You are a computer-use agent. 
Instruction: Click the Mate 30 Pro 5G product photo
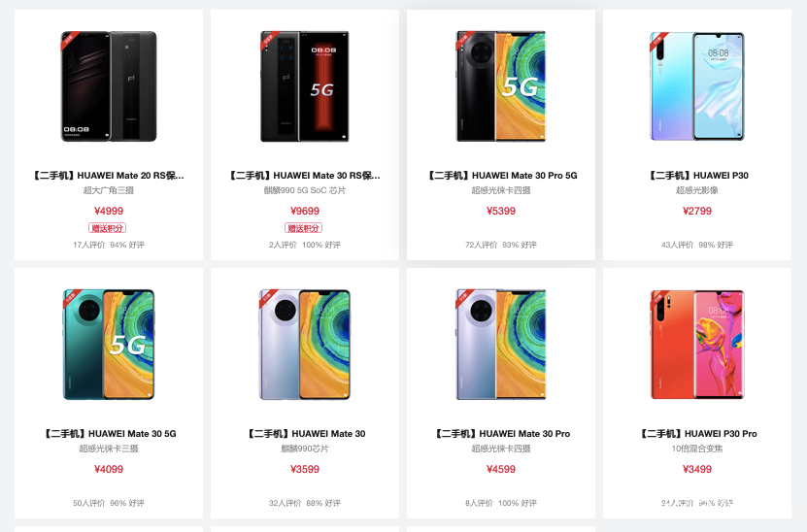coord(501,86)
